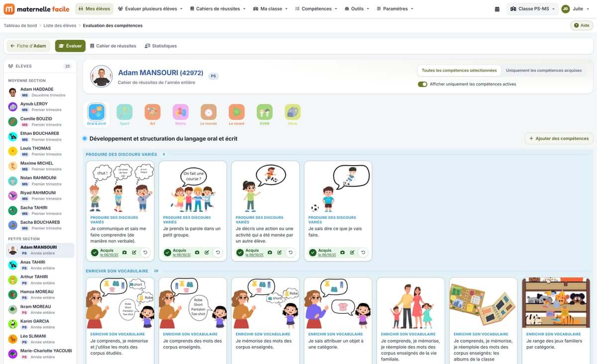The image size is (597, 364).
Task: Select the Maths domain icon
Action: 181,114
